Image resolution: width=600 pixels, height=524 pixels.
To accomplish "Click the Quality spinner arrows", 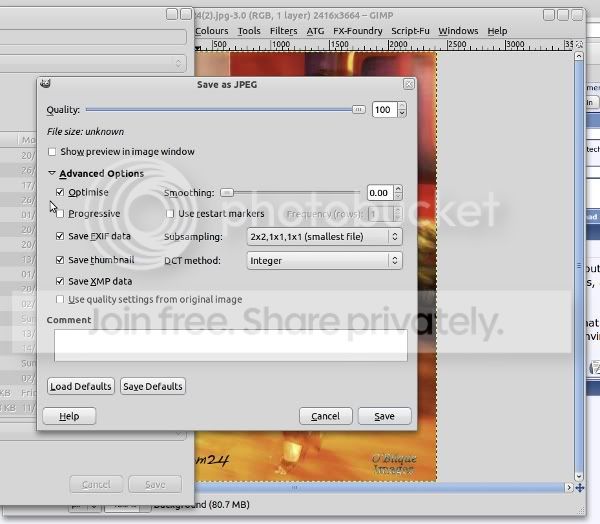I will [x=399, y=110].
